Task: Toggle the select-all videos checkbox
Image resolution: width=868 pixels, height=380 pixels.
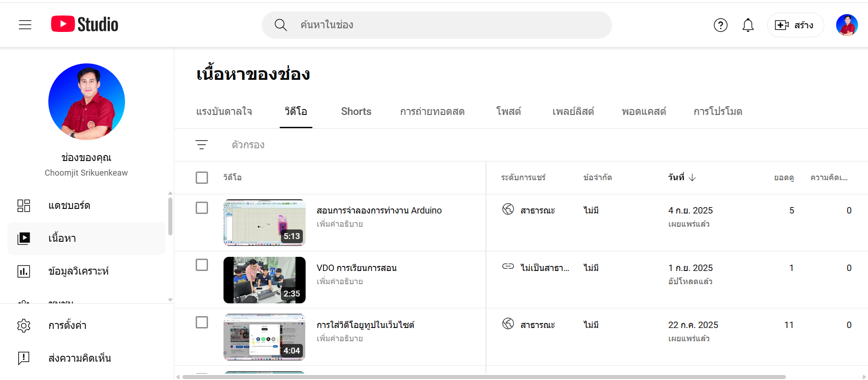Action: click(x=202, y=177)
